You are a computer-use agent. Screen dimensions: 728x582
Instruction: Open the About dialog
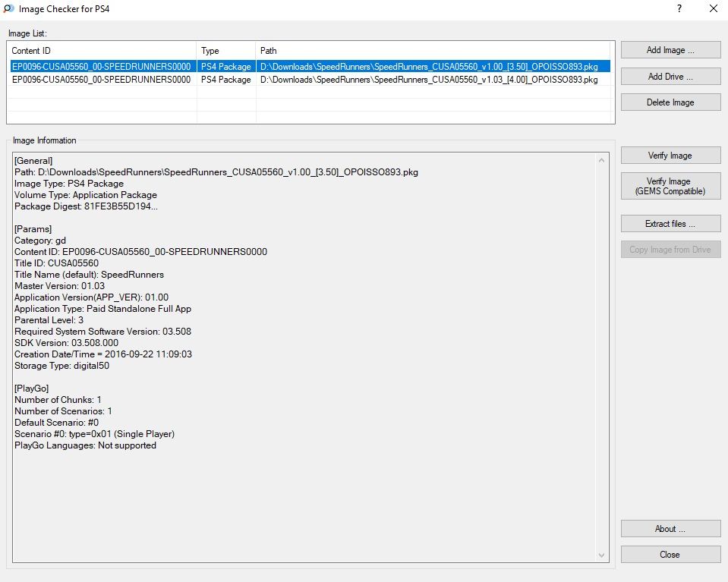coord(670,529)
